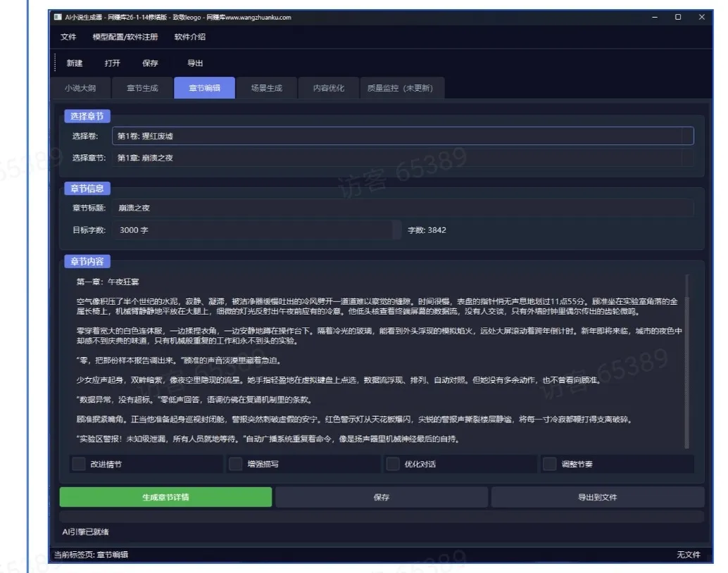Click the 字数: 3842 label
Viewport: 728px width, 573px height.
427,230
